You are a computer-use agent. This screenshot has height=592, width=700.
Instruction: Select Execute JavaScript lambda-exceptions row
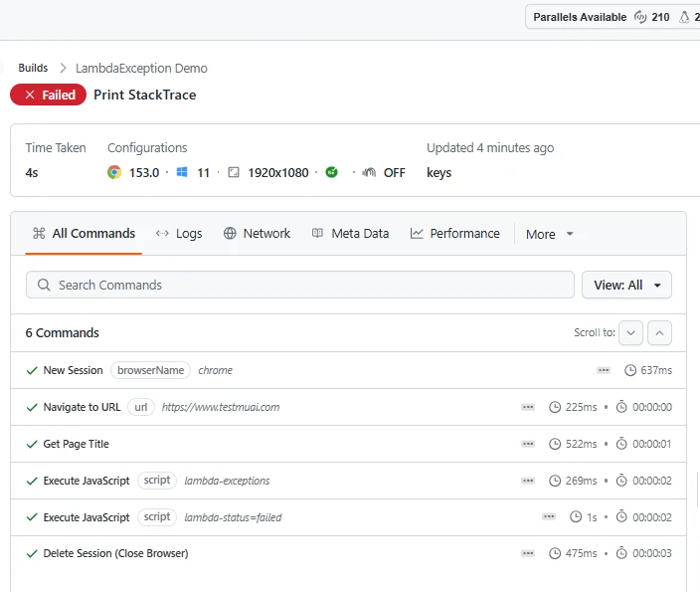[x=348, y=481]
